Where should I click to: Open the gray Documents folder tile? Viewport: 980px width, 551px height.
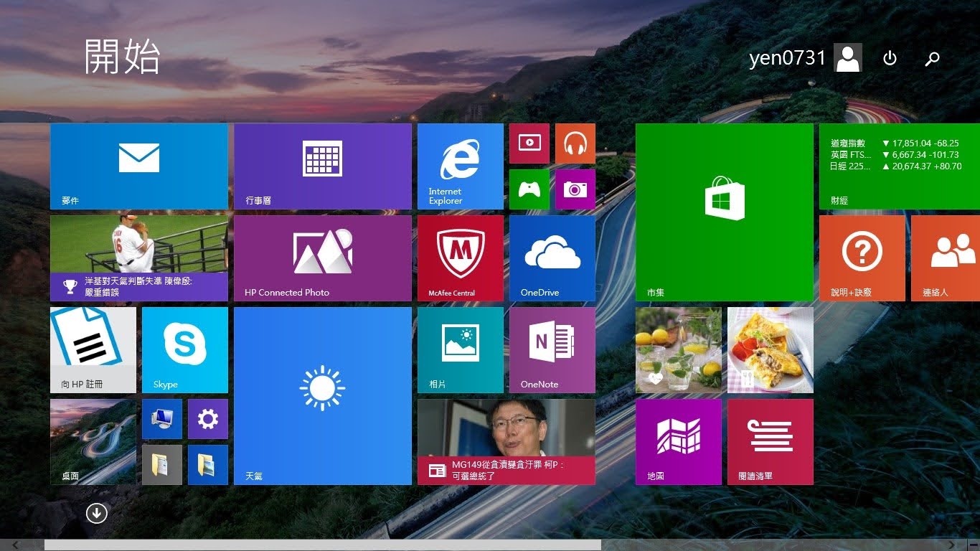162,465
